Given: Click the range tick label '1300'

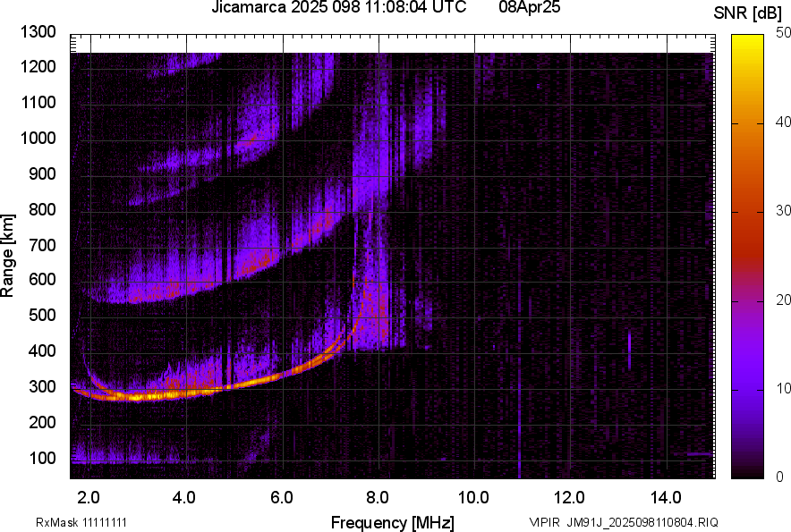Looking at the screenshot, I should 38,32.
